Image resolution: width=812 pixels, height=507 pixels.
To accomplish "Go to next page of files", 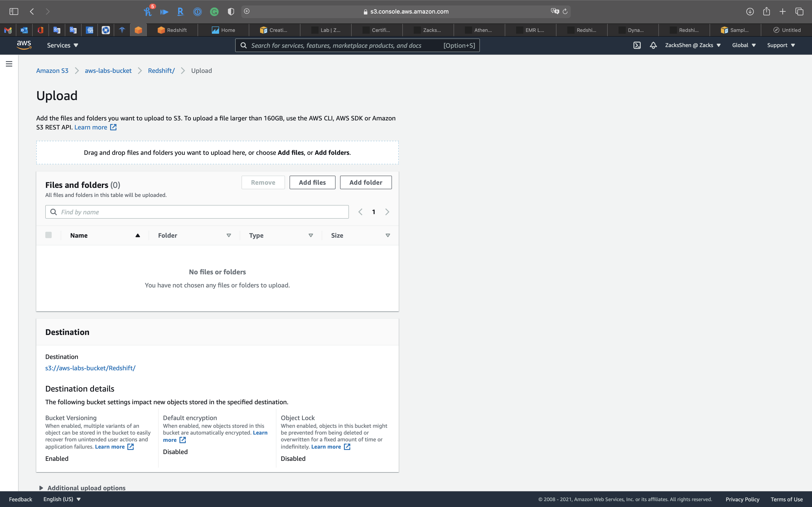I will pos(387,212).
